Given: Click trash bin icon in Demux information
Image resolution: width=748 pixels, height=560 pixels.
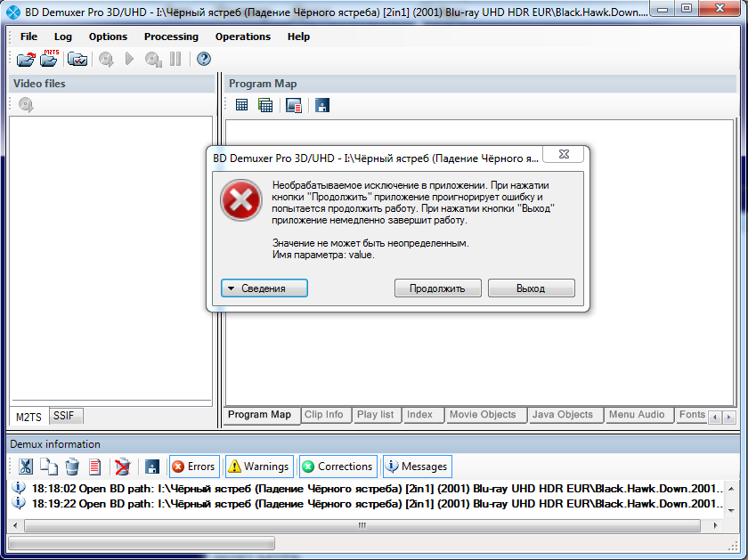Looking at the screenshot, I should click(72, 466).
